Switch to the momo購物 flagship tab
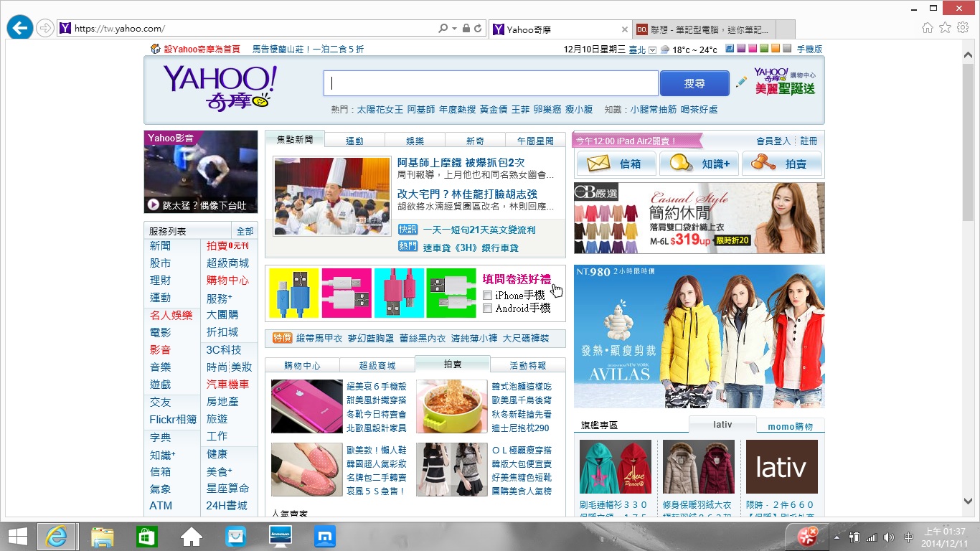 (791, 426)
